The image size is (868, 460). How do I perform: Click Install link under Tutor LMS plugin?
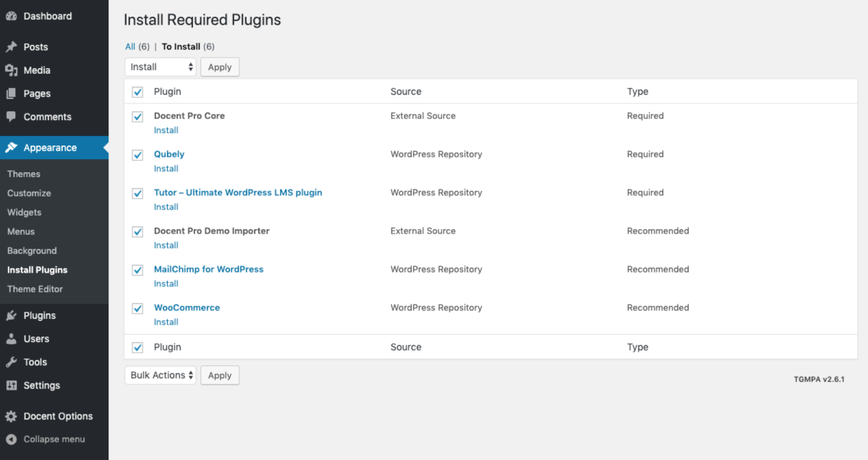pos(166,207)
